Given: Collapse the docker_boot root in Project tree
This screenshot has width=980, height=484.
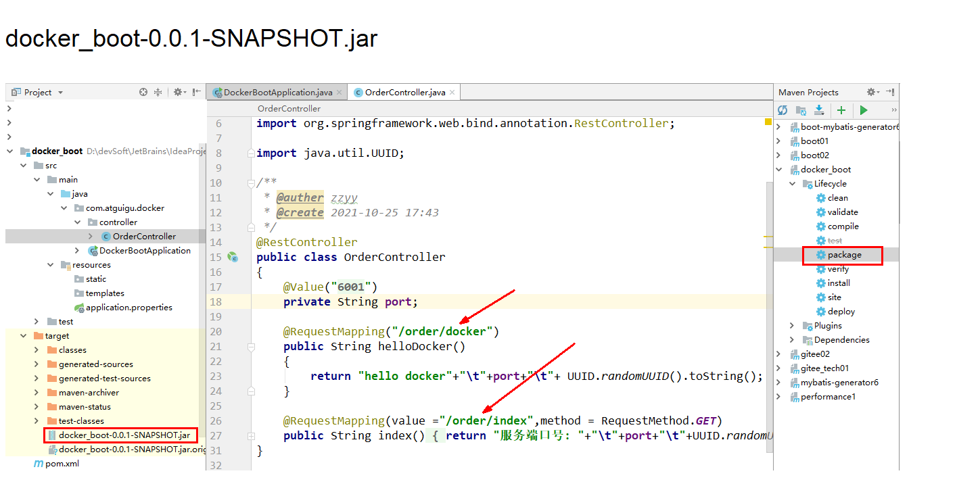Looking at the screenshot, I should tap(10, 151).
